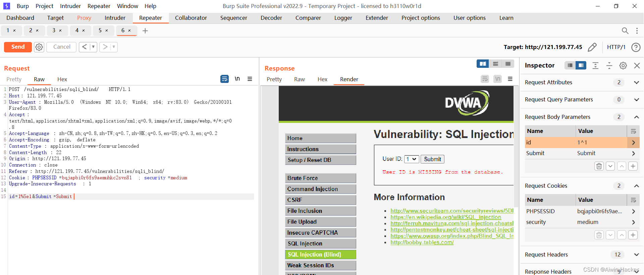Select the Raw tab in Response
The image size is (644, 275).
(x=300, y=80)
